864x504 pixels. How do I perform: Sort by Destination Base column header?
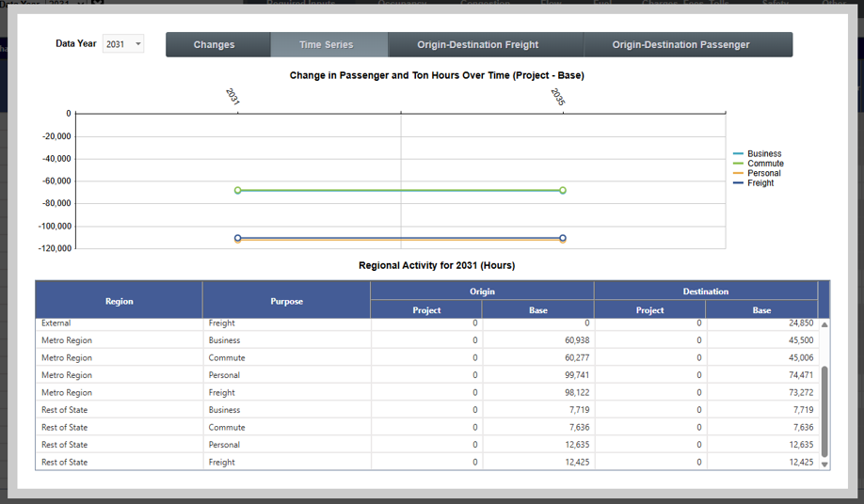[x=761, y=309]
